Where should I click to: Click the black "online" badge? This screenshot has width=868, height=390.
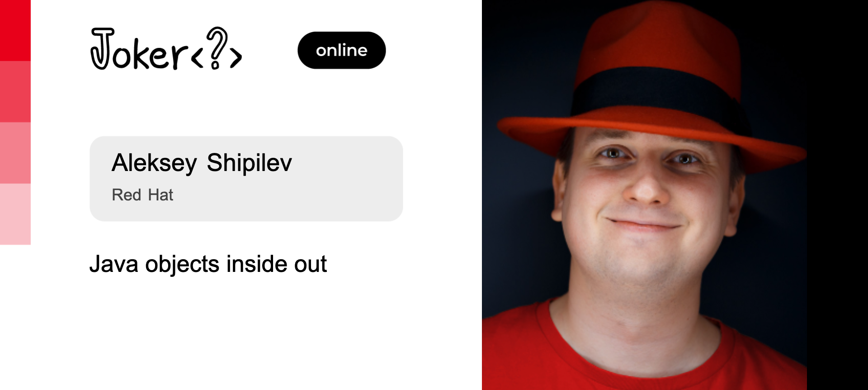tap(342, 50)
